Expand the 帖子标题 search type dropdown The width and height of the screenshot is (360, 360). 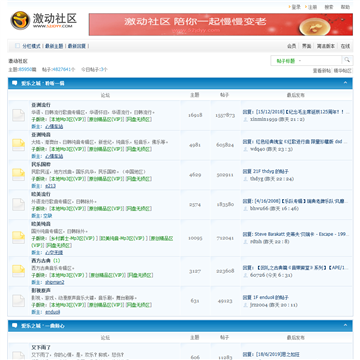[x=289, y=61]
